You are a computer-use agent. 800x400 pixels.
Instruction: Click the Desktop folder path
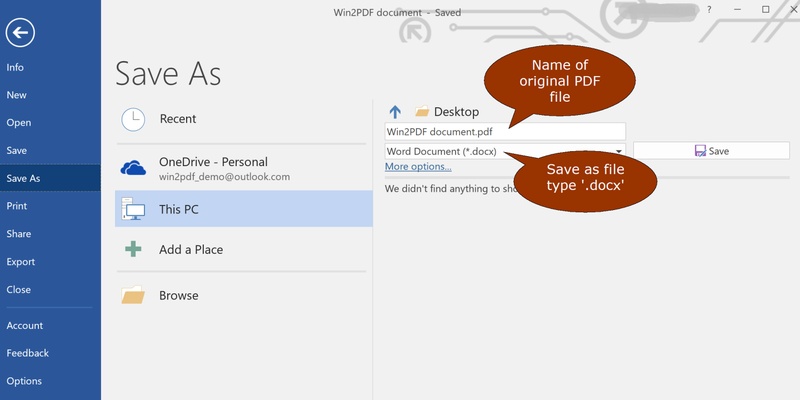pos(447,112)
